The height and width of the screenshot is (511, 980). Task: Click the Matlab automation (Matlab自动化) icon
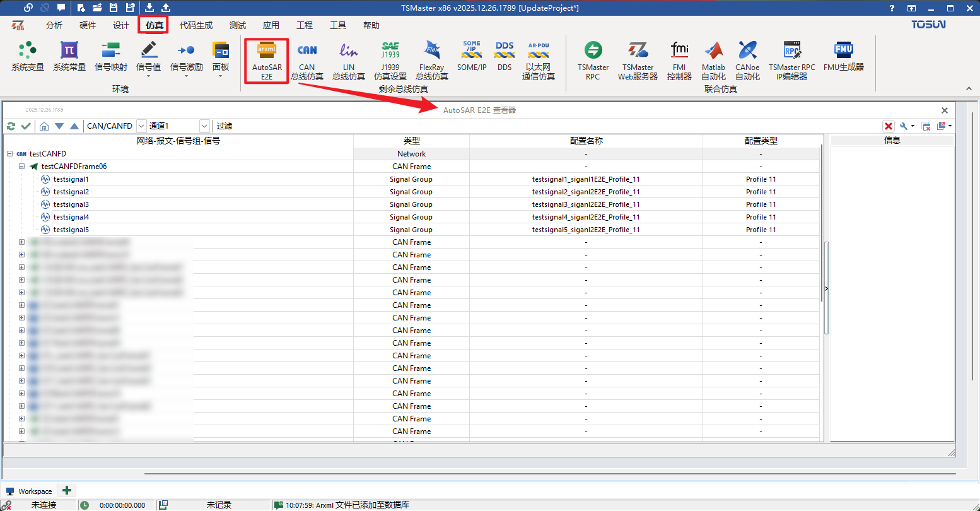(x=713, y=61)
